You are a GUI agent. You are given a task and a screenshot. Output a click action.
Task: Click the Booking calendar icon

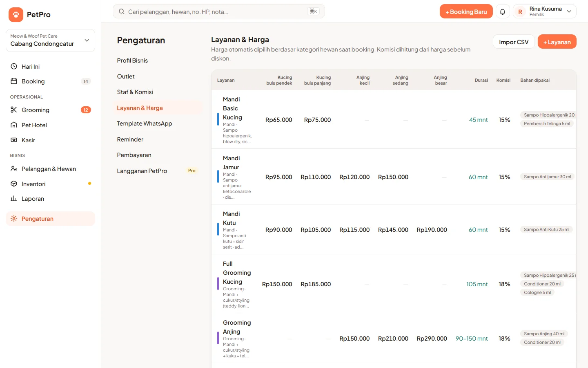point(14,81)
